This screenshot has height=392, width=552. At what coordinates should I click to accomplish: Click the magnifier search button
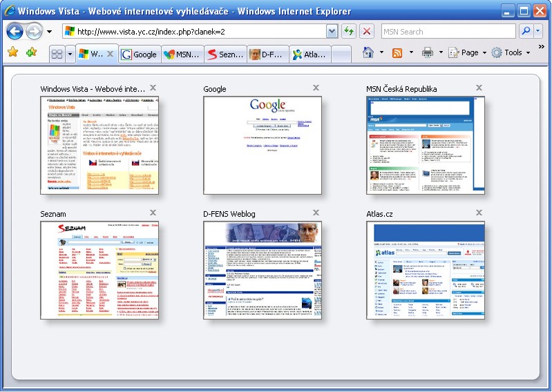click(526, 32)
